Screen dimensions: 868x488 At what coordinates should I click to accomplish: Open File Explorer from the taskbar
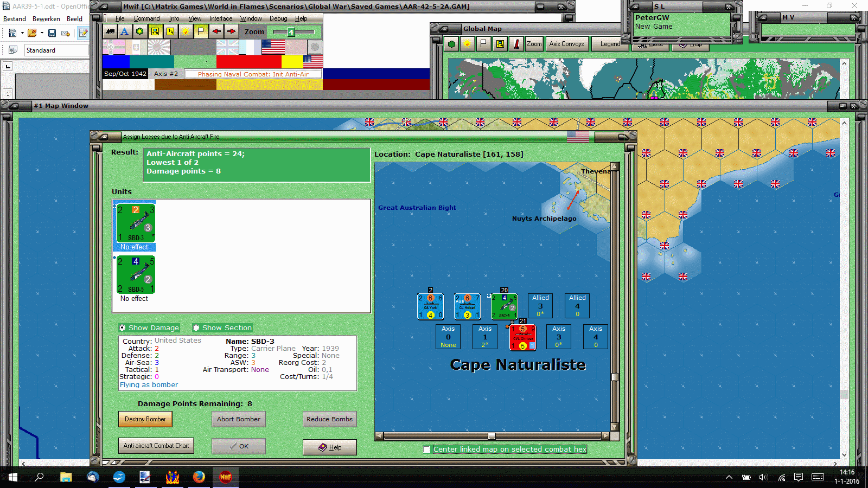[66, 477]
